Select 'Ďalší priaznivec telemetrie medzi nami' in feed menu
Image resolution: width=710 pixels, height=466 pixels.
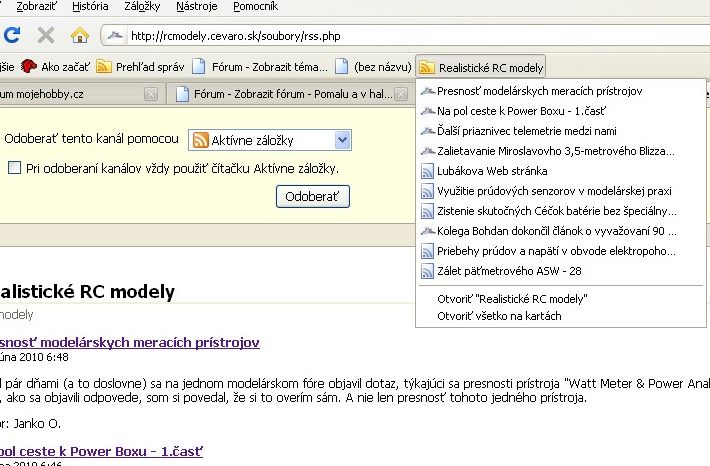point(561,131)
